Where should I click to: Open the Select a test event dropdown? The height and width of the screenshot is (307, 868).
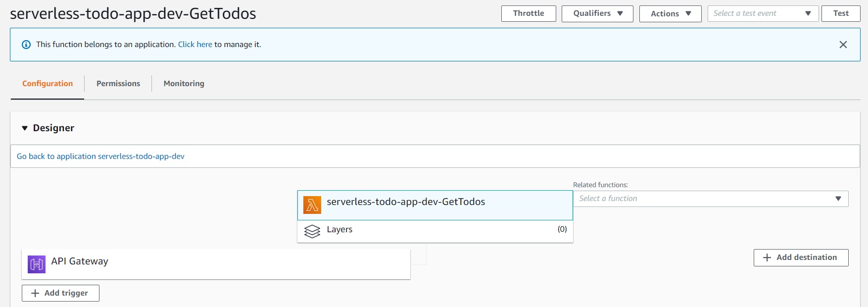pyautogui.click(x=763, y=14)
